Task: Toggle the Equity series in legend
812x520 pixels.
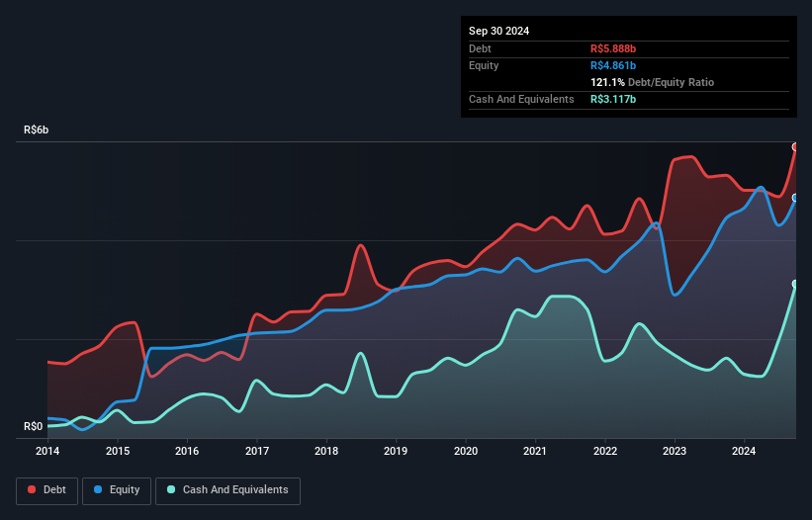Action: point(117,490)
